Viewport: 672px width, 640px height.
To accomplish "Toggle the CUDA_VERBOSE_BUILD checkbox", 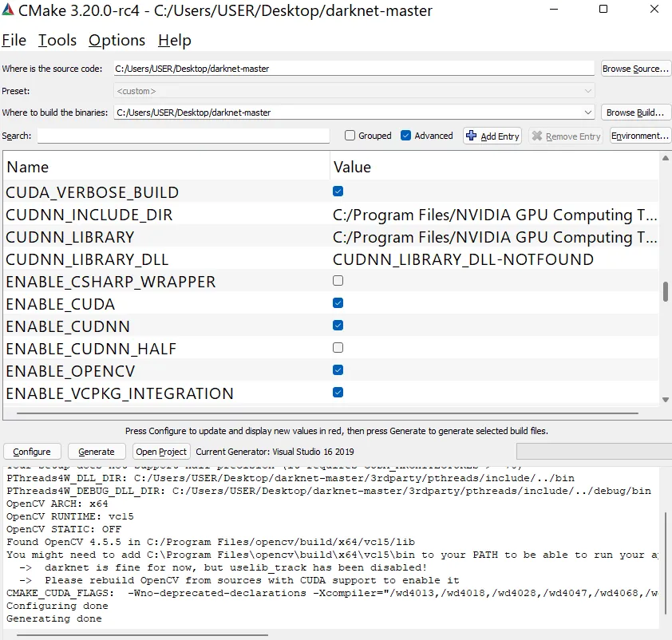I will click(x=338, y=191).
